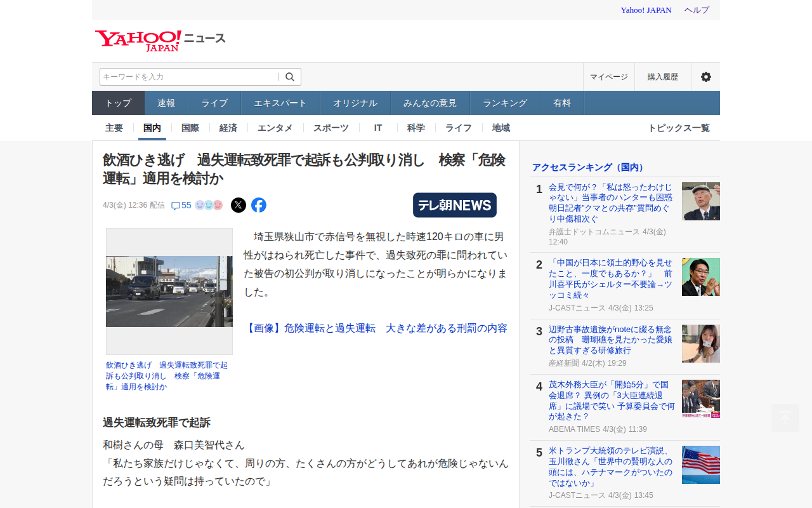Open the comments bubble showing 55
Screen dimensions: 812x508
coord(181,205)
